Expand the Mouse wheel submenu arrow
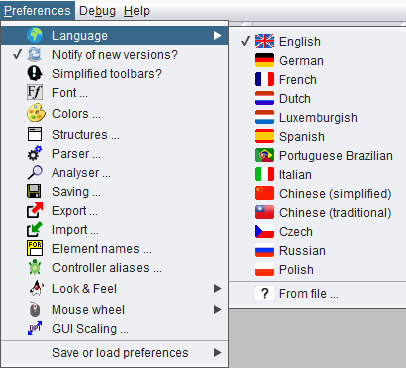 217,309
